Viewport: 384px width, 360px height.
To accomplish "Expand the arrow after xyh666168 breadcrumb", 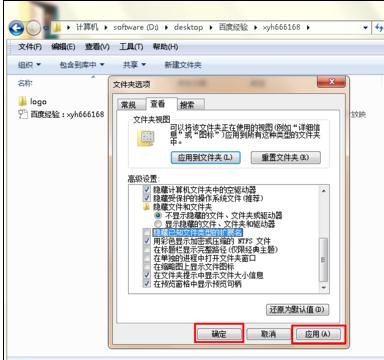I will (308, 28).
